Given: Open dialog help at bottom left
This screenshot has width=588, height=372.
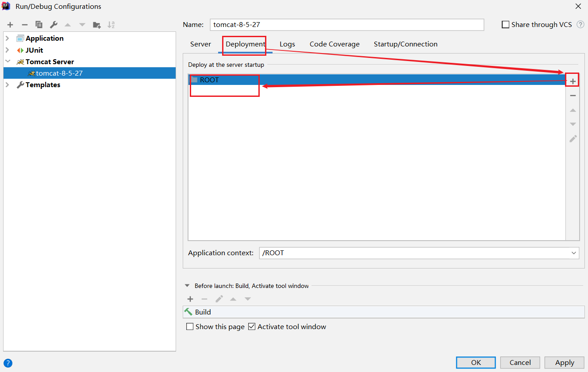Looking at the screenshot, I should pyautogui.click(x=8, y=363).
